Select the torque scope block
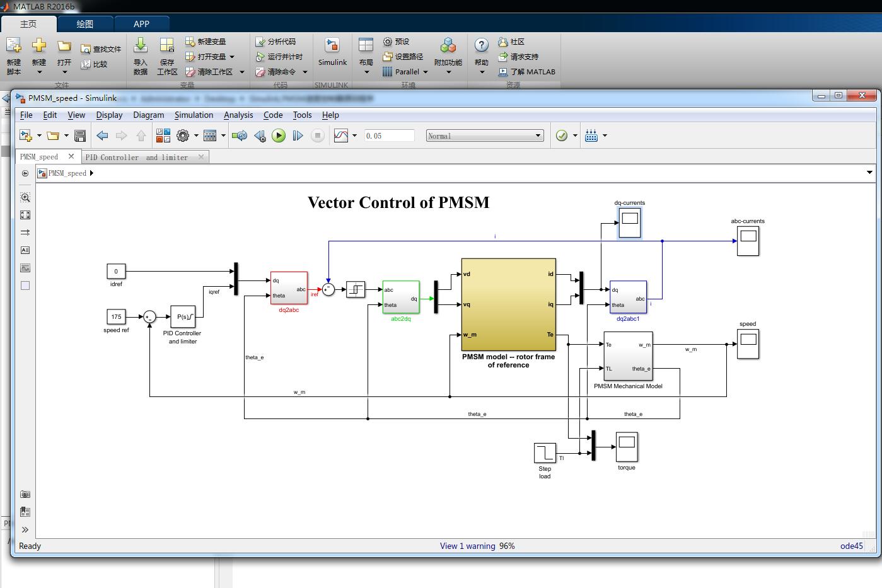 (627, 447)
